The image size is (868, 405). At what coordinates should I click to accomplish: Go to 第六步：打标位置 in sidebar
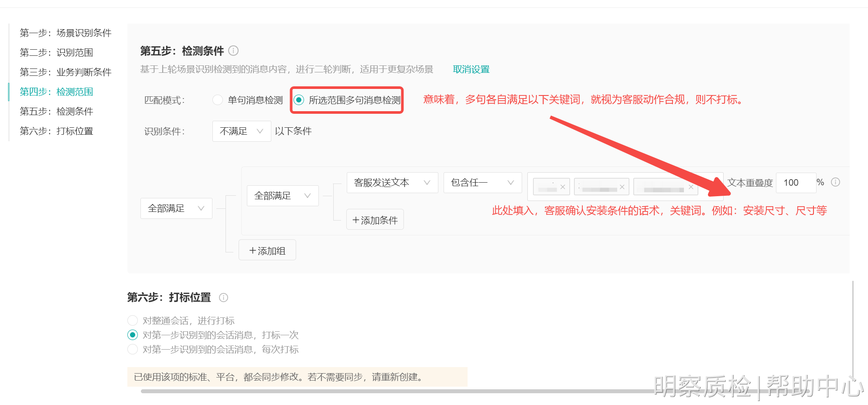tap(56, 131)
